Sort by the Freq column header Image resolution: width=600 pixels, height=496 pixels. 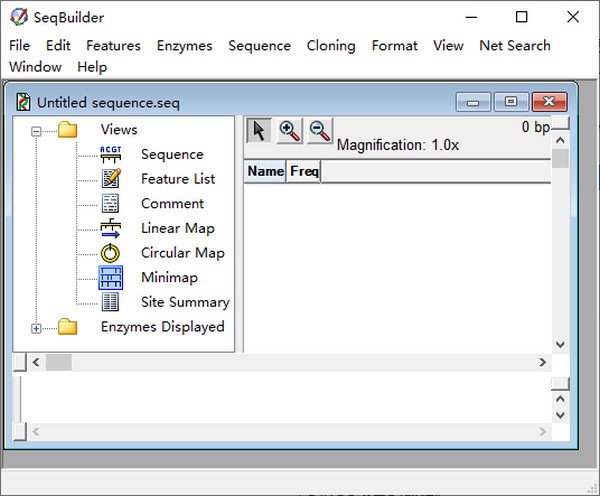tap(303, 171)
